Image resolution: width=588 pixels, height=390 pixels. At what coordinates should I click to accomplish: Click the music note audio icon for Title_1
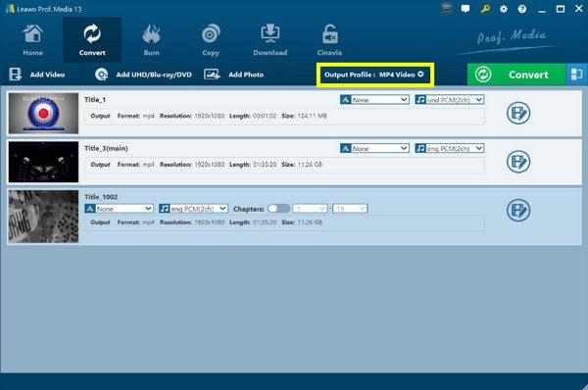point(420,100)
